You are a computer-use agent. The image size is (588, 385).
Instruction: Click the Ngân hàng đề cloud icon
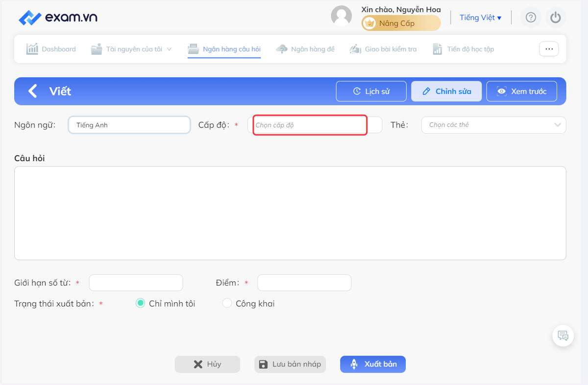pyautogui.click(x=282, y=49)
